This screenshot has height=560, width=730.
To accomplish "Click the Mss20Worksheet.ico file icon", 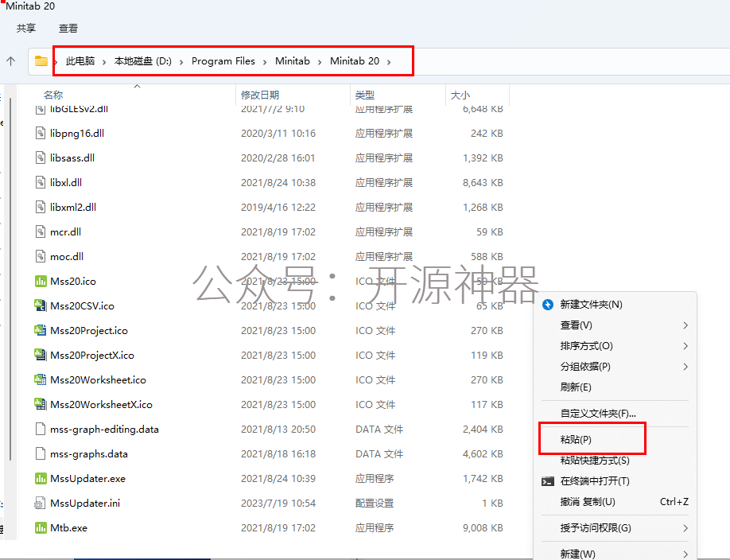I will (x=41, y=380).
